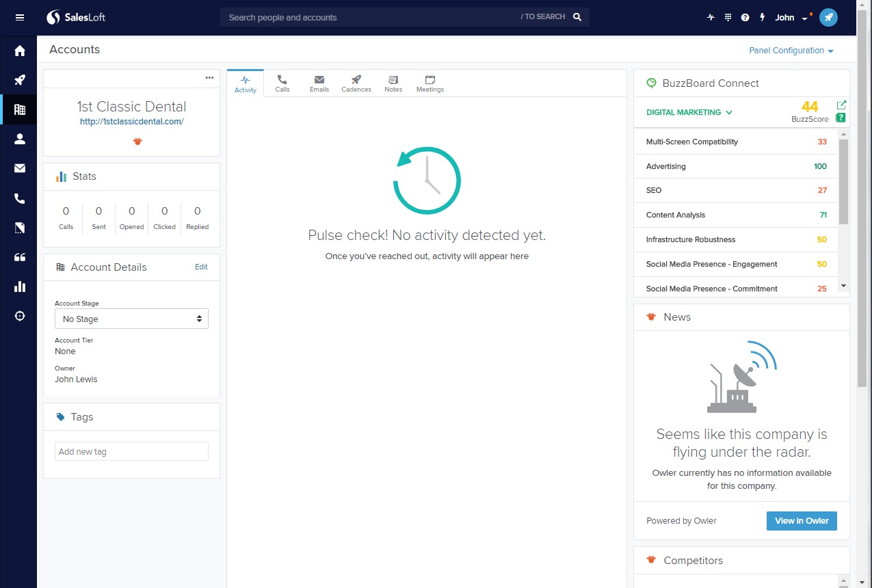Switch to the Notes tab

[393, 83]
